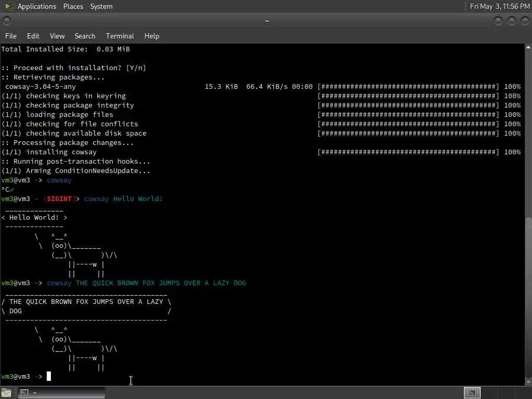Click the 'cowsay-3.04-5-any' package text
Viewport: 532px width, 399px height.
coord(41,87)
